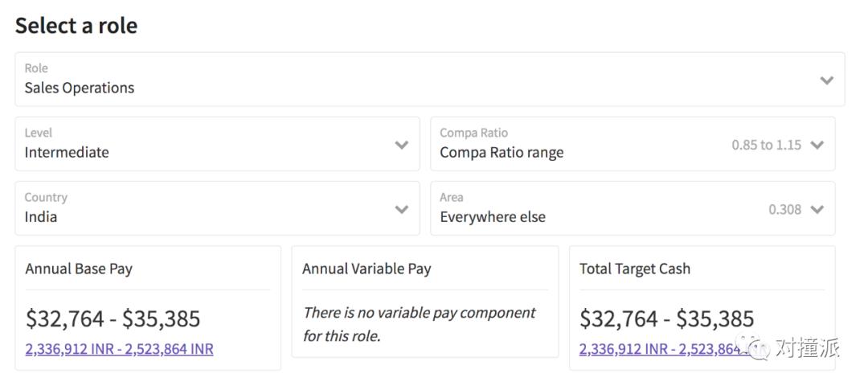
Task: Click the chevron next to 0.308
Action: click(817, 210)
